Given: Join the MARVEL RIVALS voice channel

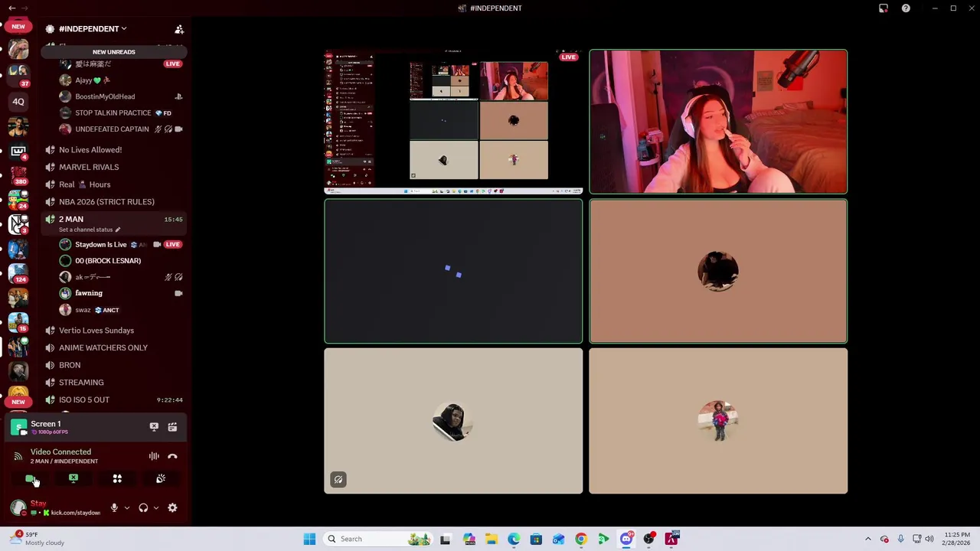Looking at the screenshot, I should click(89, 167).
